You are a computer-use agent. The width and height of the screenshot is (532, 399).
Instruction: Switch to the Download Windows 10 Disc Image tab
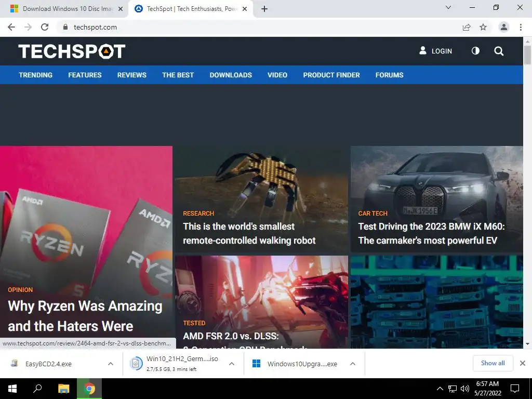click(x=64, y=9)
